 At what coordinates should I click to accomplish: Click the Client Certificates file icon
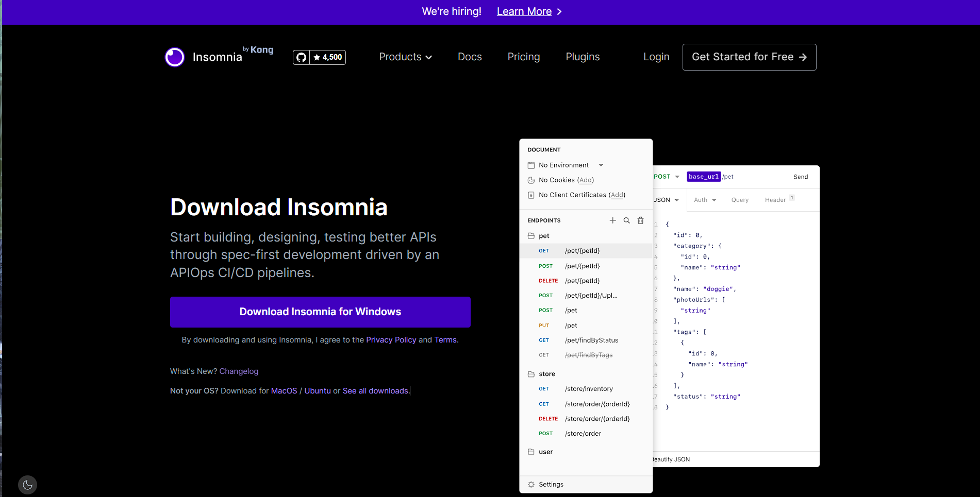[x=531, y=195]
